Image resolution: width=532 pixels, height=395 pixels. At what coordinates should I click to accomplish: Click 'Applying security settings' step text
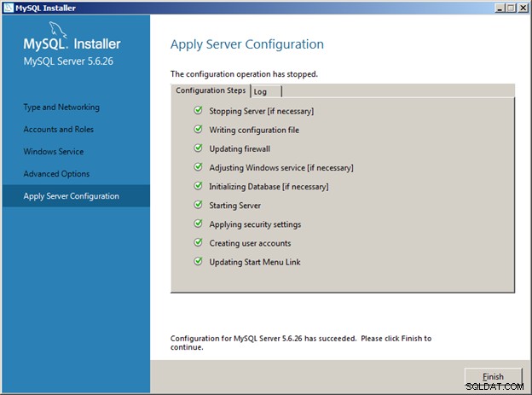(255, 224)
